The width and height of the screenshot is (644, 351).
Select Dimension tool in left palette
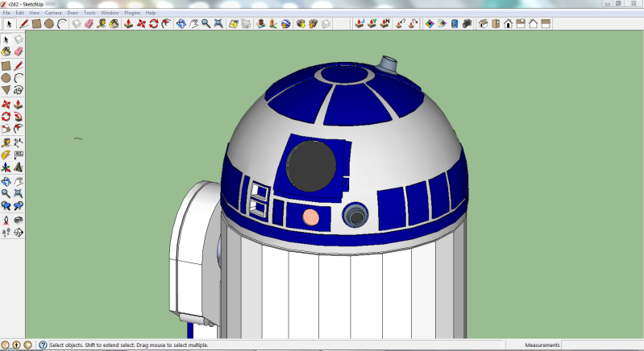tap(19, 142)
